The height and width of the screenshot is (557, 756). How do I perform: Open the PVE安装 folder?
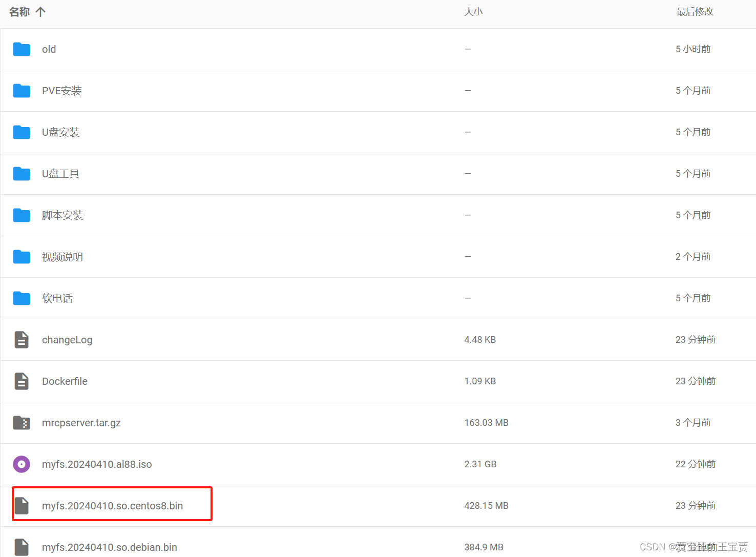(x=62, y=91)
